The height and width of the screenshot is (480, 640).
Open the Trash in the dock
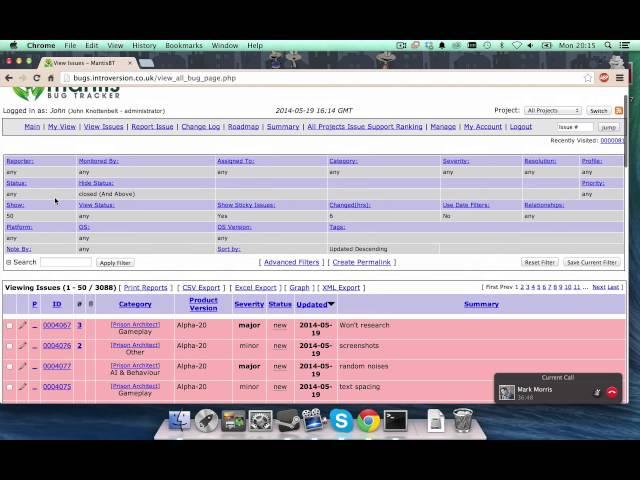463,420
